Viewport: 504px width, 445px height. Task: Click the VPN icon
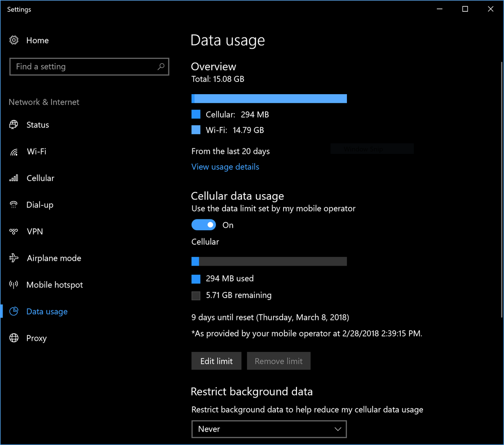click(x=14, y=232)
